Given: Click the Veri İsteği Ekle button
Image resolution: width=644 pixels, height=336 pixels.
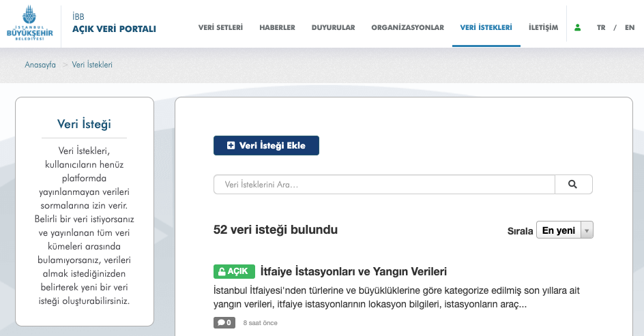Looking at the screenshot, I should click(x=266, y=146).
